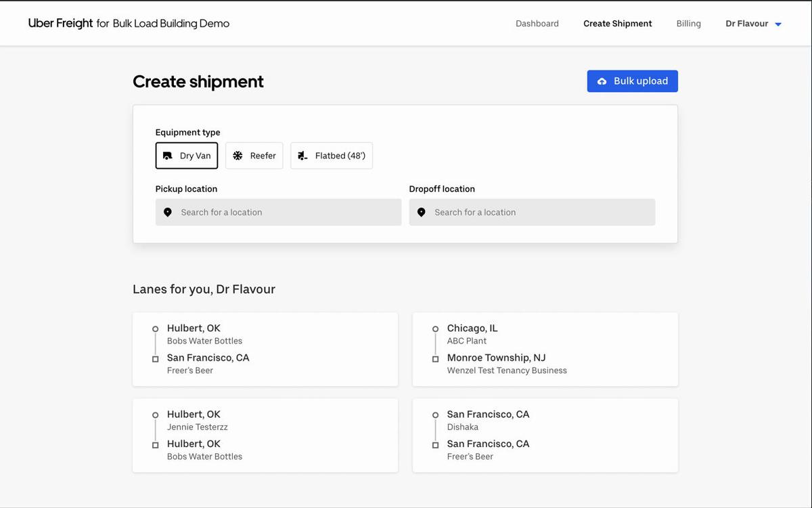
Task: Open the Dashboard page
Action: (537, 24)
